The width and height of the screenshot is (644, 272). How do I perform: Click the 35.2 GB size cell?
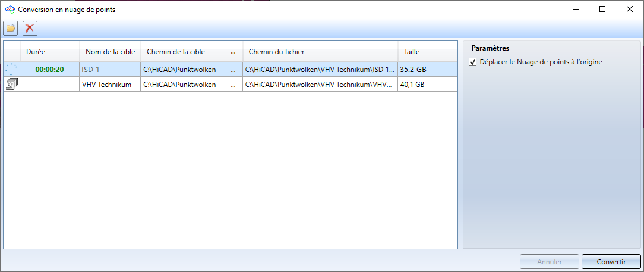pos(428,70)
